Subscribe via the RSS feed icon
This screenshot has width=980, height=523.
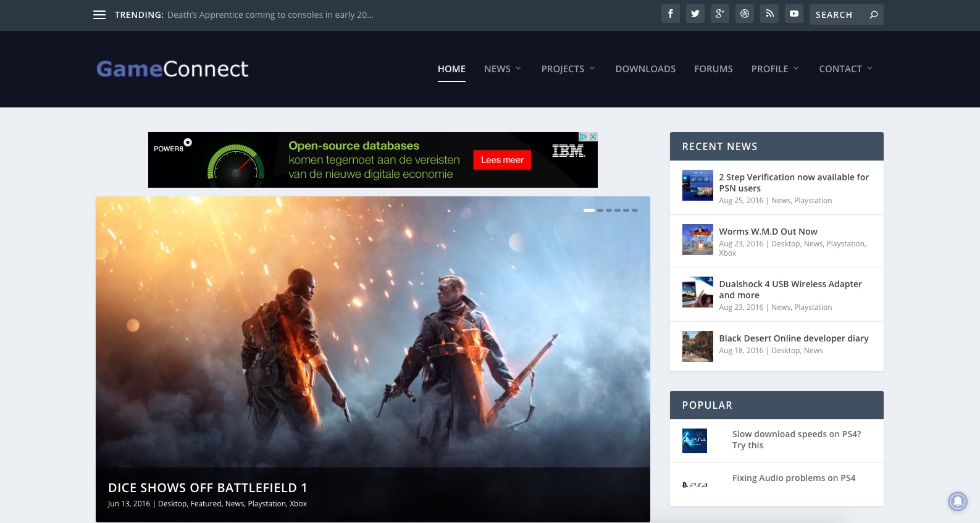pos(769,14)
